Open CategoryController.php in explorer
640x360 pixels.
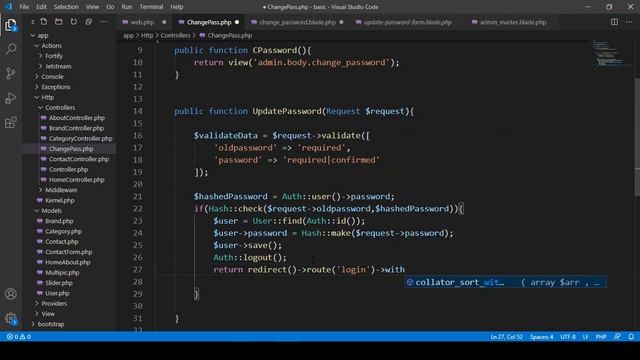pyautogui.click(x=80, y=138)
